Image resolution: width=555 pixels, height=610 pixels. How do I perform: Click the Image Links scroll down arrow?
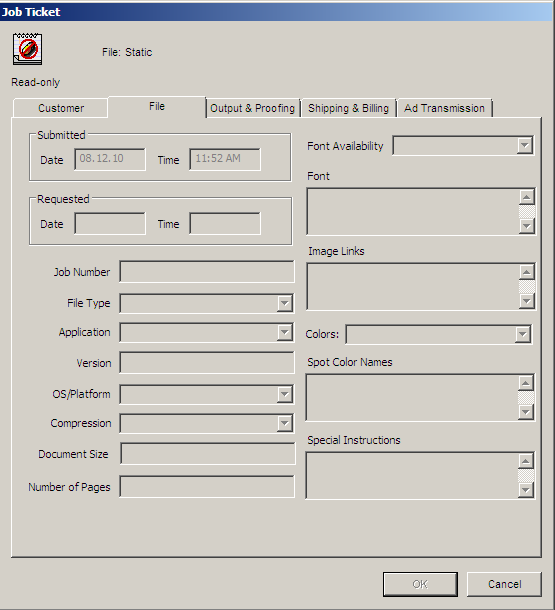[527, 301]
